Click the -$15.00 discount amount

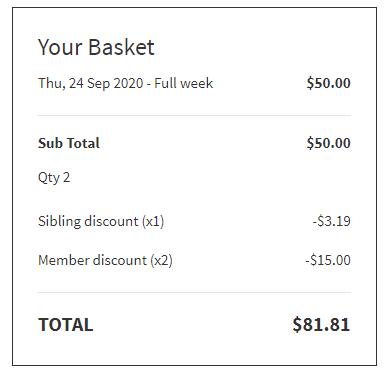click(328, 260)
